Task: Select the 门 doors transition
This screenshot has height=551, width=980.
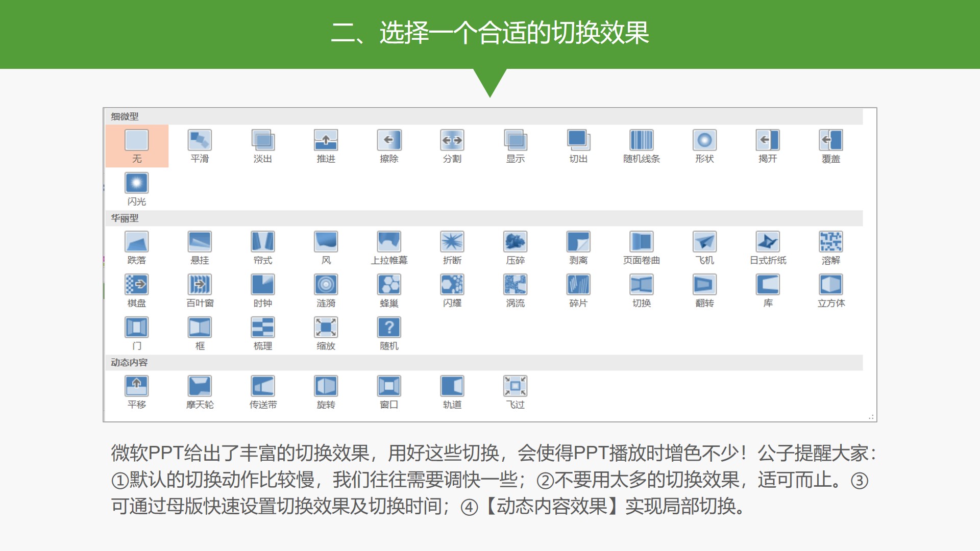Action: point(137,333)
